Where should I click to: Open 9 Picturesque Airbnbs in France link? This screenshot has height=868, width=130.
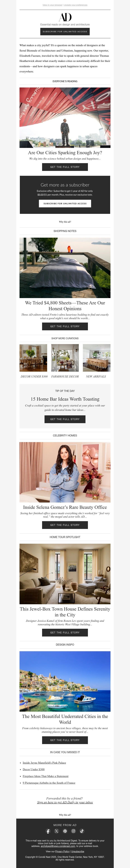click(49, 783)
